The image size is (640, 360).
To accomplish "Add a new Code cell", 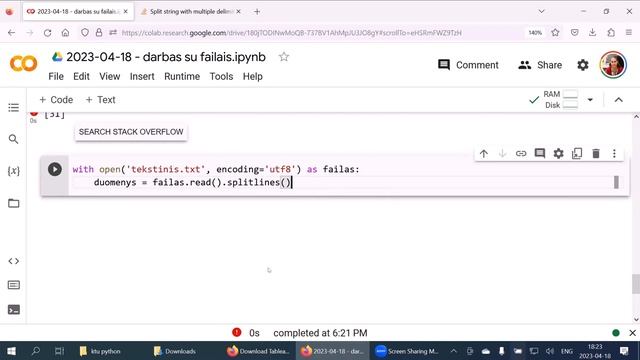I will coord(56,100).
